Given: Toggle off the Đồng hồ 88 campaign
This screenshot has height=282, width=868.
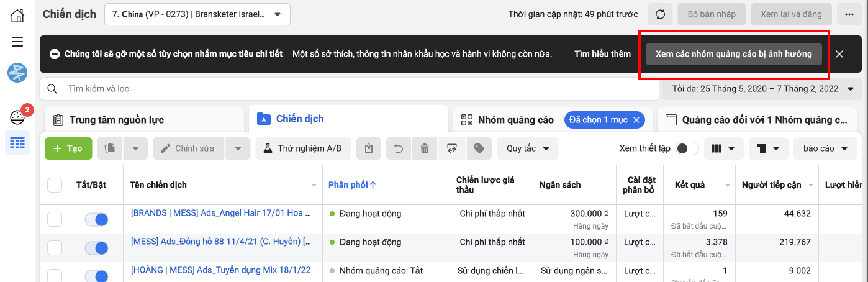Looking at the screenshot, I should click(96, 248).
